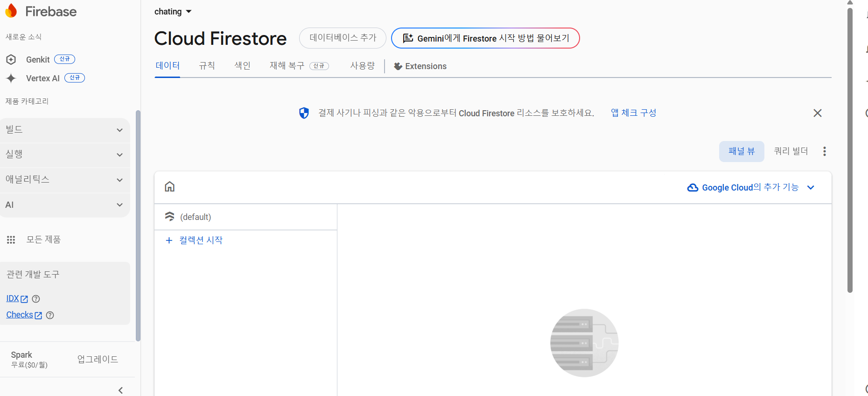Click the (default) database row
868x396 pixels.
pyautogui.click(x=245, y=217)
